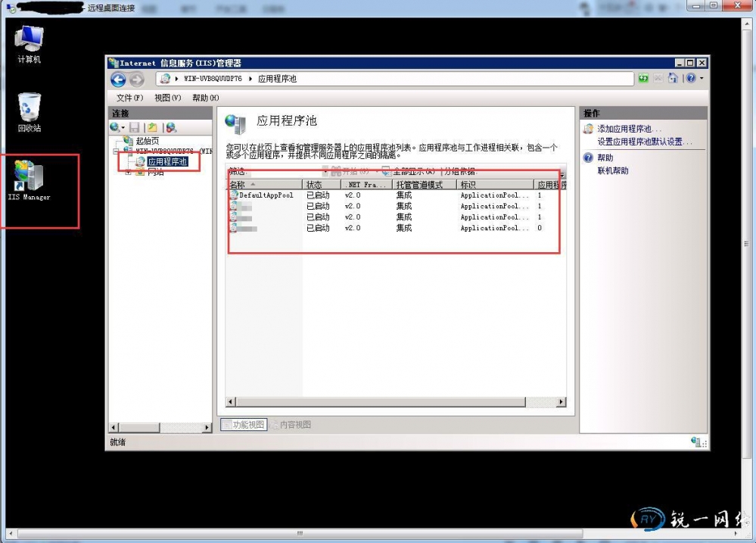
Task: Collapse the WIN-UVB8QUUDP76 server node
Action: click(x=117, y=151)
